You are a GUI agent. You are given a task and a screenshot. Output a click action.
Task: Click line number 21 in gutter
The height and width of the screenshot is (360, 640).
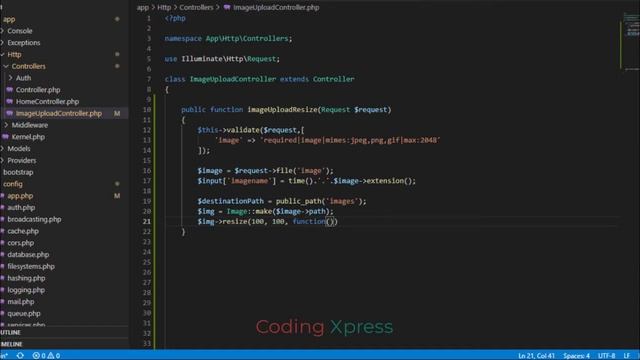[147, 222]
